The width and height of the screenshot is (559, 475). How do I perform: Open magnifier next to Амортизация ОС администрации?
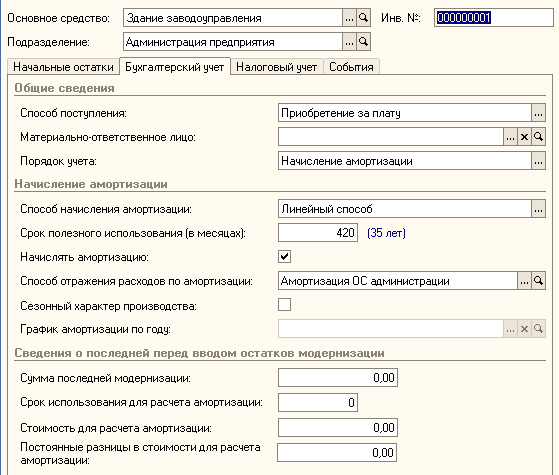pyautogui.click(x=538, y=281)
